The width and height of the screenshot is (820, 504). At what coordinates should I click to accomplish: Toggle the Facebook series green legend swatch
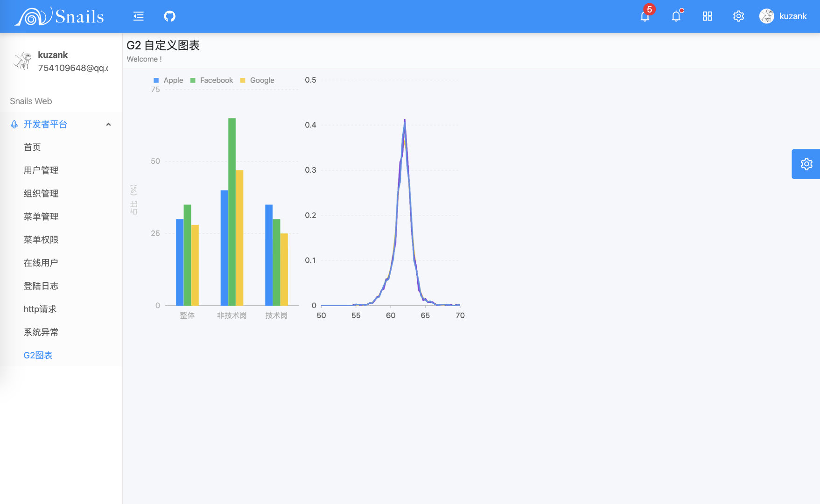[x=193, y=80]
